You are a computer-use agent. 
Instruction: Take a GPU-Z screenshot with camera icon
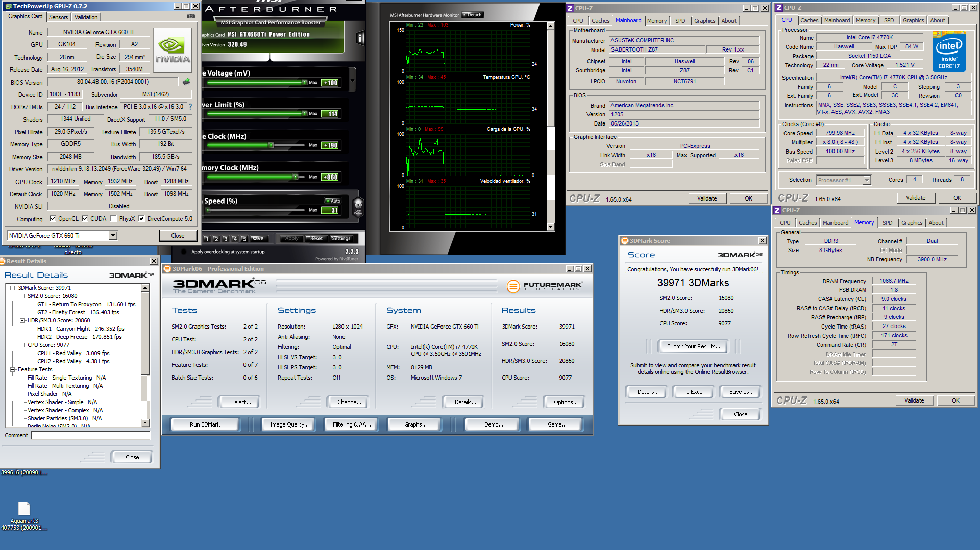click(191, 16)
